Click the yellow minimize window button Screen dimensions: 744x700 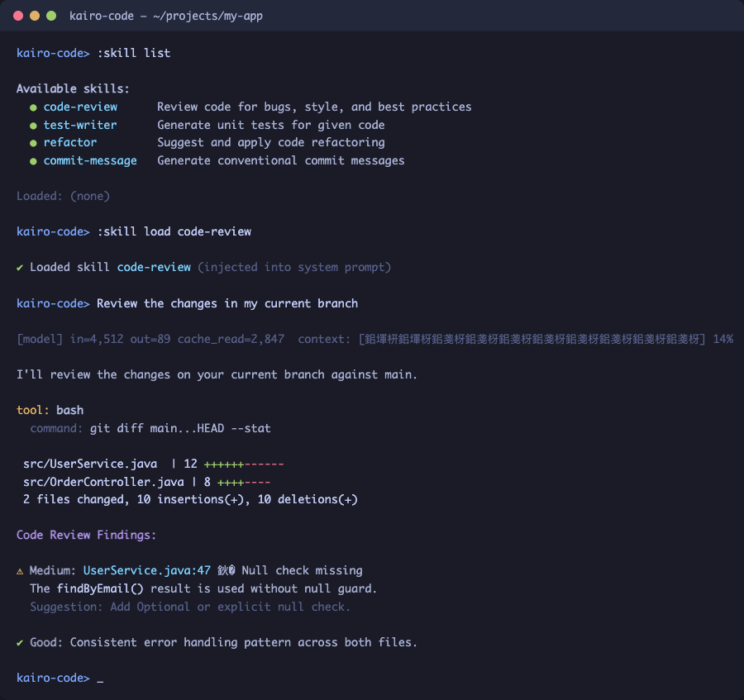click(35, 16)
